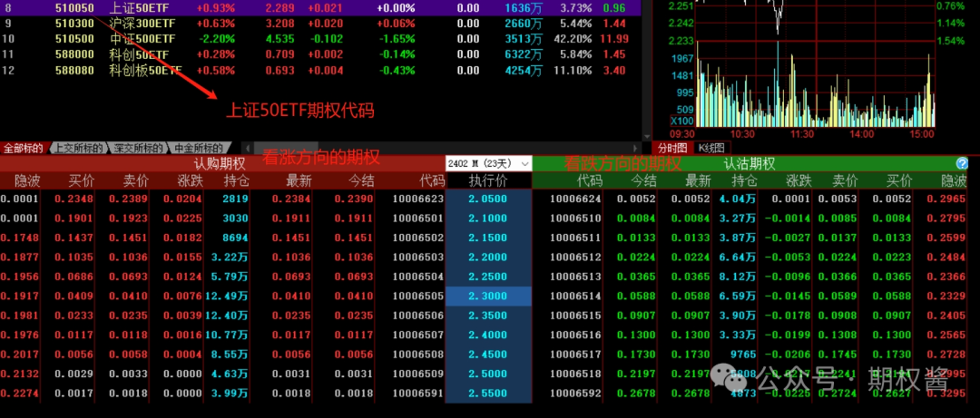Click the 中证500ETF change value -2.20%

click(216, 39)
